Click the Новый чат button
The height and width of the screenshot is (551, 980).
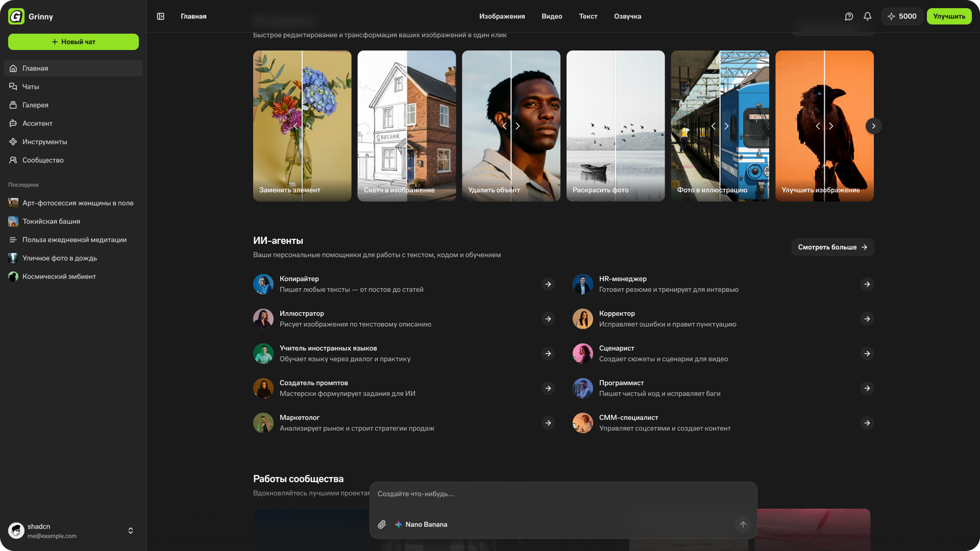[73, 42]
